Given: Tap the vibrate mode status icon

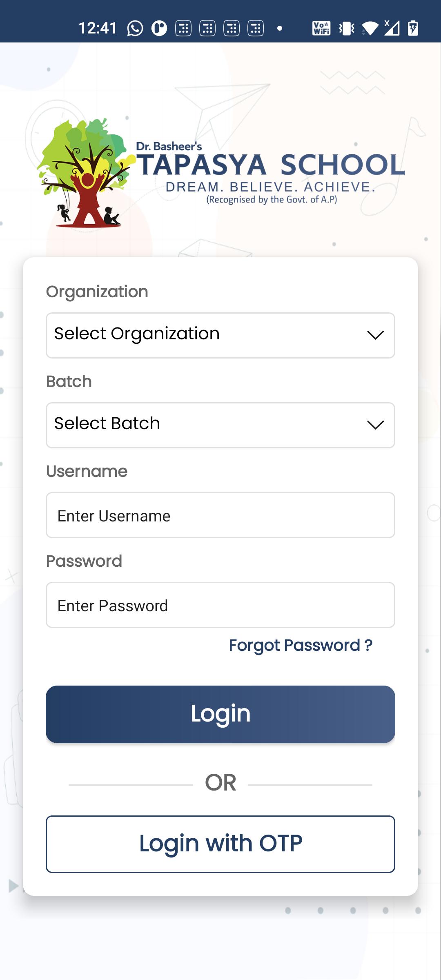Looking at the screenshot, I should click(347, 28).
